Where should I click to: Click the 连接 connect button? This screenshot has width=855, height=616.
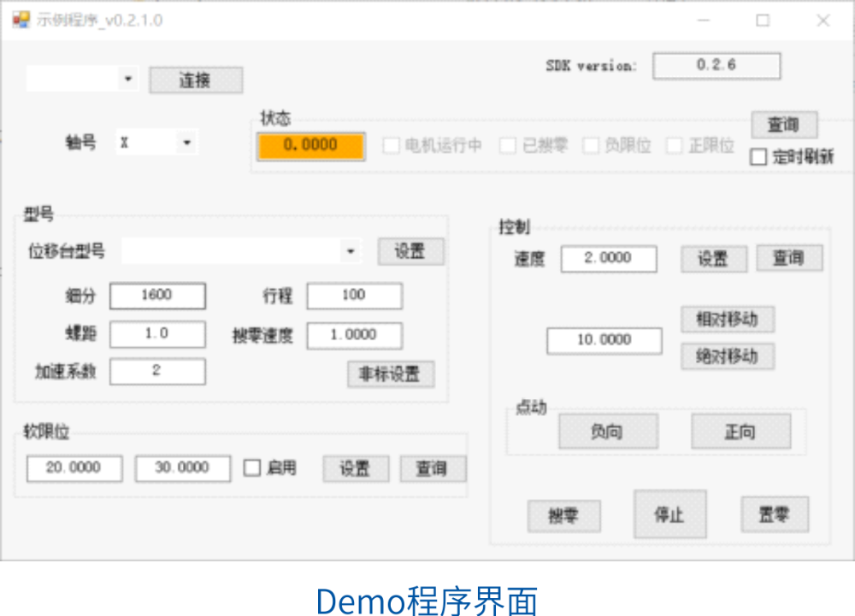coord(196,80)
